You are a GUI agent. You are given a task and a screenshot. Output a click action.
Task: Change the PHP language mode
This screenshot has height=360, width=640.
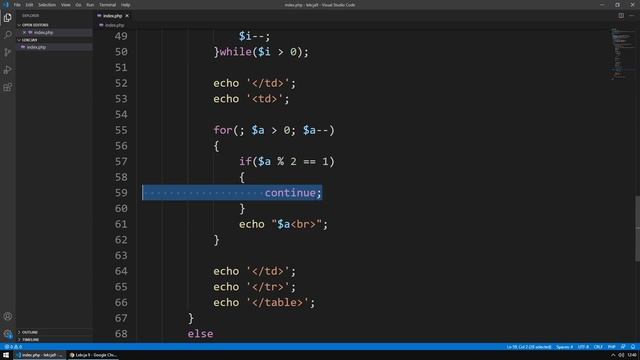click(611, 347)
